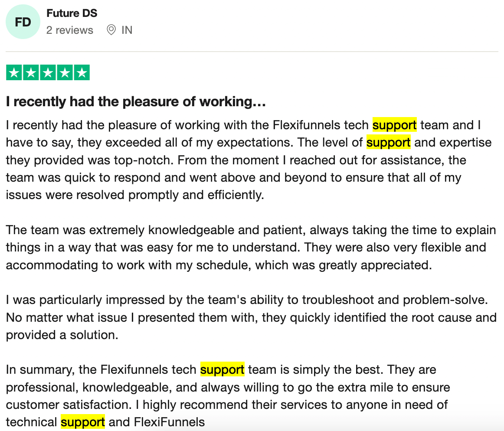Click highlighted "support" before "and expertise"
This screenshot has width=504, height=431.
tap(388, 143)
